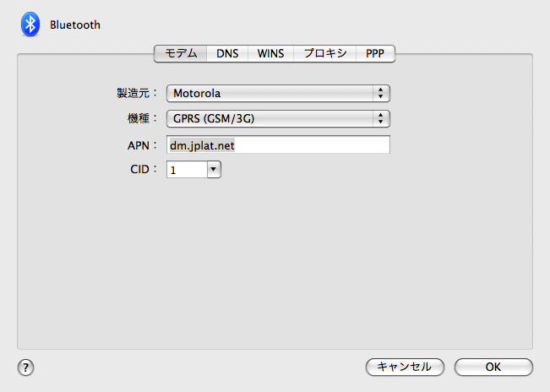
Task: Confirm settings with the OK button
Action: [493, 367]
